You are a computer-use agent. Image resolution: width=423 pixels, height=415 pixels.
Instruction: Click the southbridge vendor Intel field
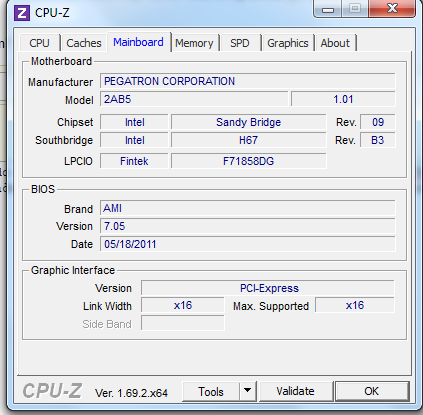click(x=134, y=140)
